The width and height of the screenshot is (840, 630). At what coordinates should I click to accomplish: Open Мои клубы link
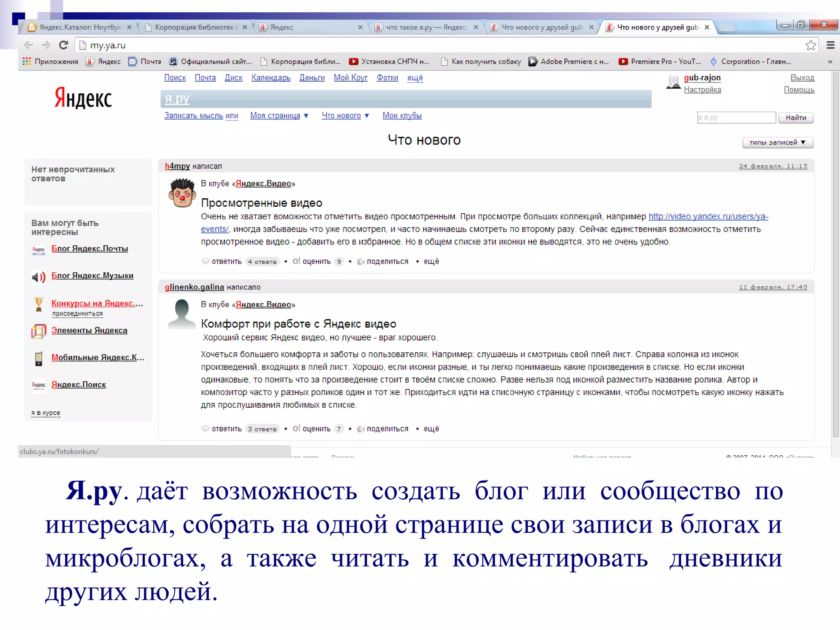click(402, 116)
